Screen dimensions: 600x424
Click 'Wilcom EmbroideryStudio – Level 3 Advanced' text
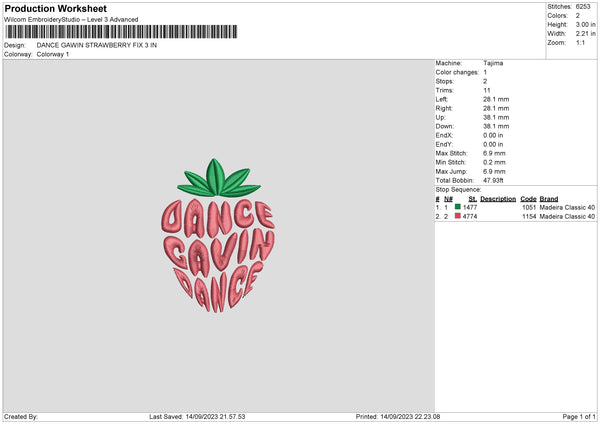point(71,20)
